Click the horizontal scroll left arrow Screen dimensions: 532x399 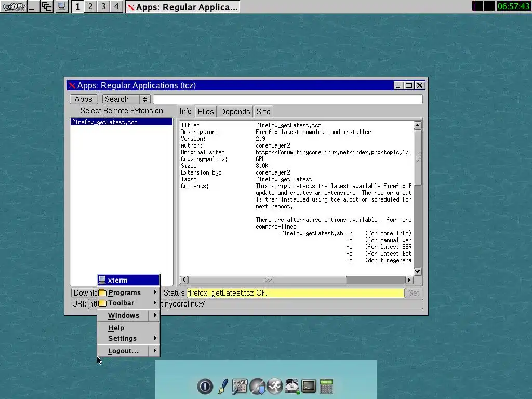coord(184,280)
